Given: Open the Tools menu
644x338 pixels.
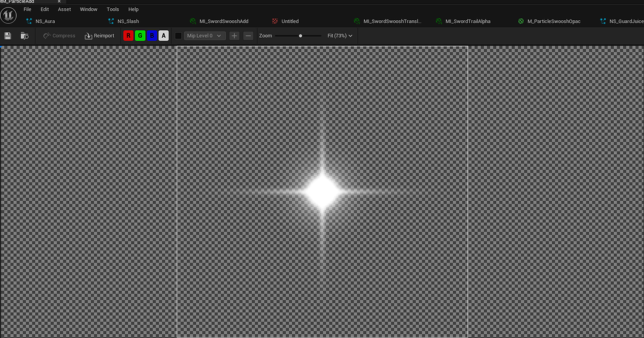Looking at the screenshot, I should 113,9.
